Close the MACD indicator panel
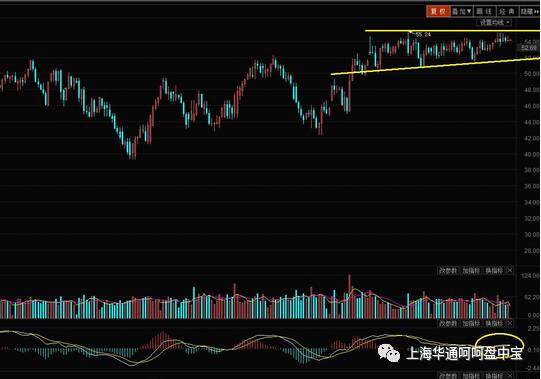 tap(510, 323)
